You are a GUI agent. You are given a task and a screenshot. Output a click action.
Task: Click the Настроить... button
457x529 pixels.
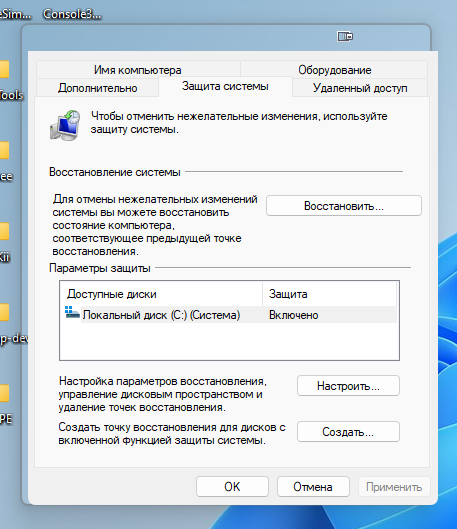pyautogui.click(x=348, y=386)
